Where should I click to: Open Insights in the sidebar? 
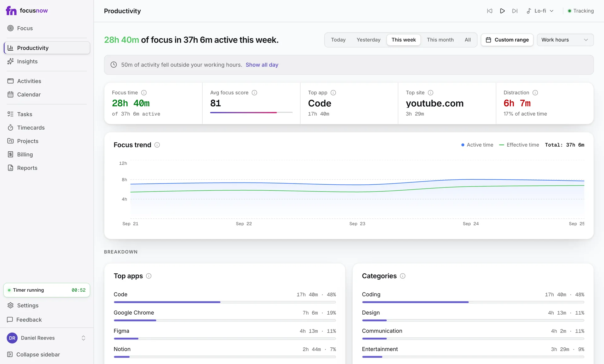point(47,61)
